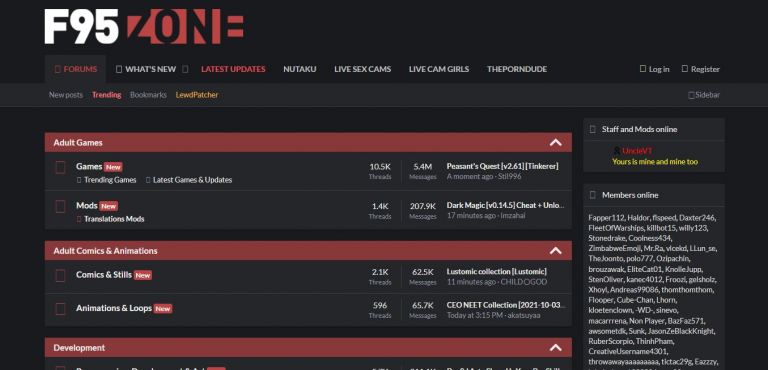Click the Members online heading
768x370 pixels.
(x=630, y=195)
